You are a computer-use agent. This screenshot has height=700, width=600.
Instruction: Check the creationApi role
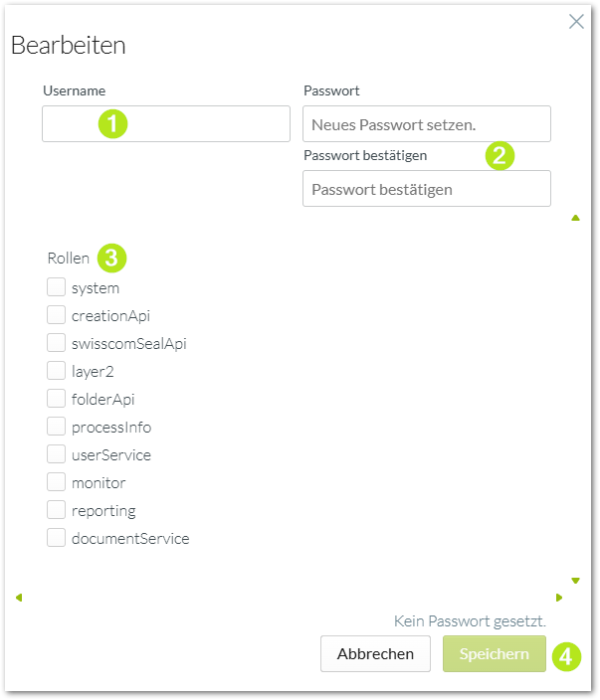click(57, 315)
